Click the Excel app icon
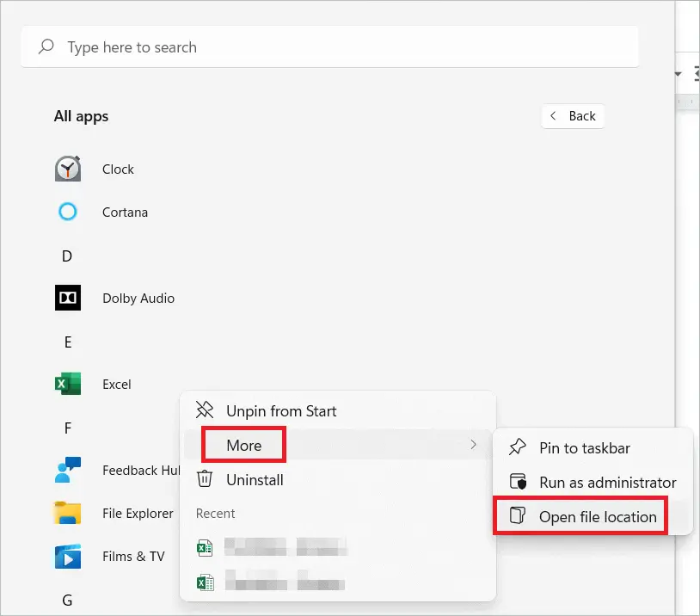This screenshot has width=700, height=616. (x=68, y=384)
